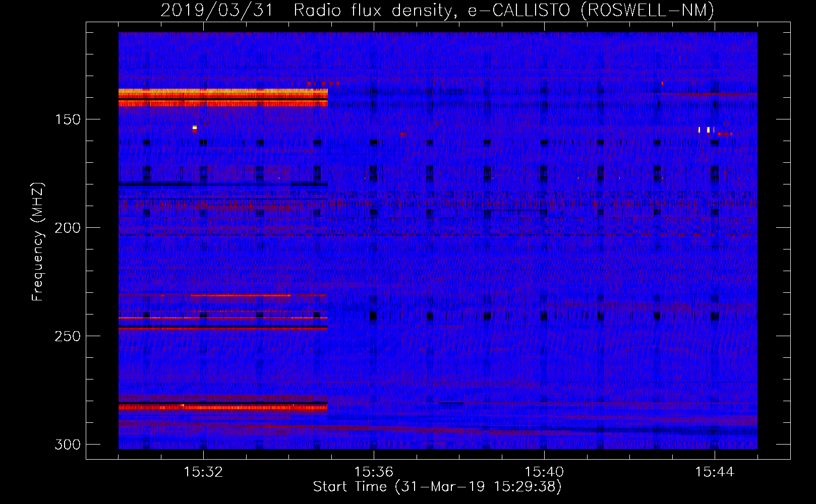Click the 200 frequency tick label
Viewport: 816px width, 504px height.
68,228
